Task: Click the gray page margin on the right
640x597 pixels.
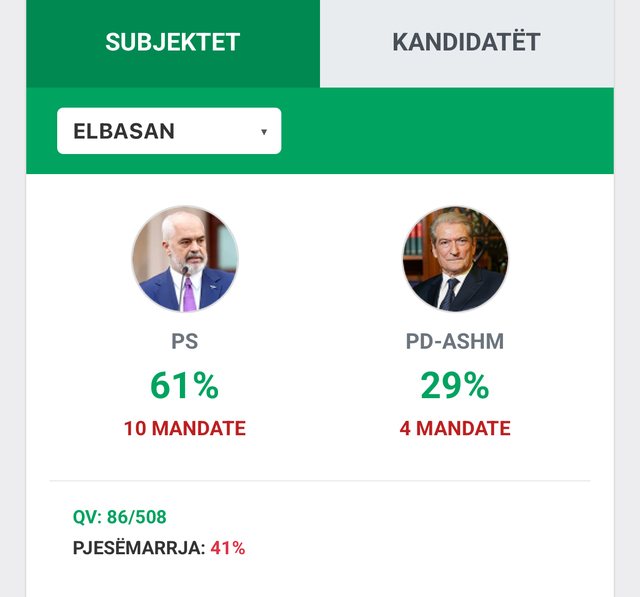Action: point(627,298)
